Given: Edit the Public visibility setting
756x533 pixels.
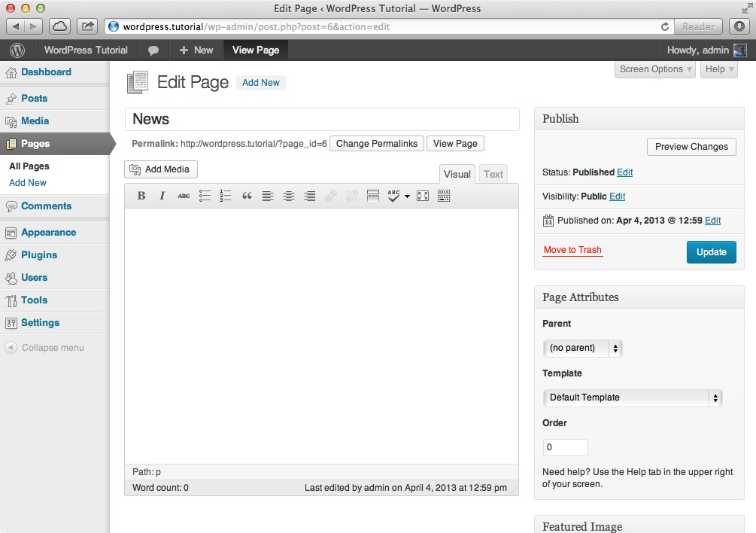Looking at the screenshot, I should point(617,196).
